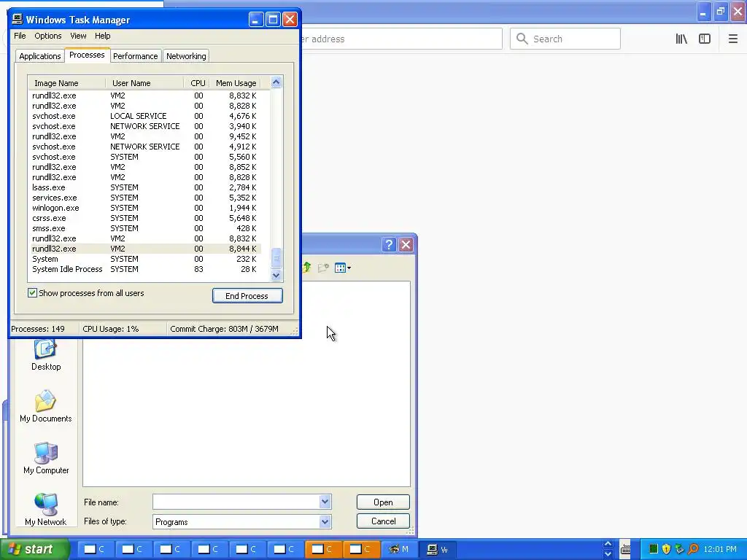Select the Desktop shortcut in the places bar

[46, 355]
